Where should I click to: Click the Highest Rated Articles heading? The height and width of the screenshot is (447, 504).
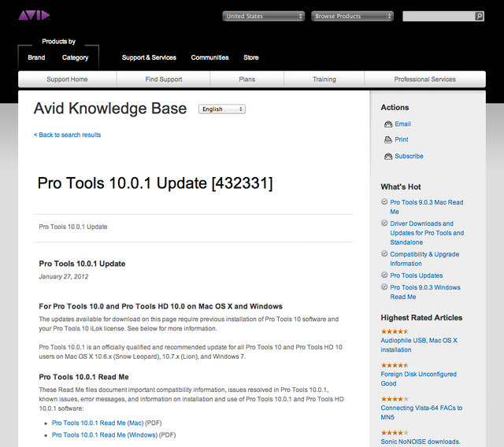(421, 318)
